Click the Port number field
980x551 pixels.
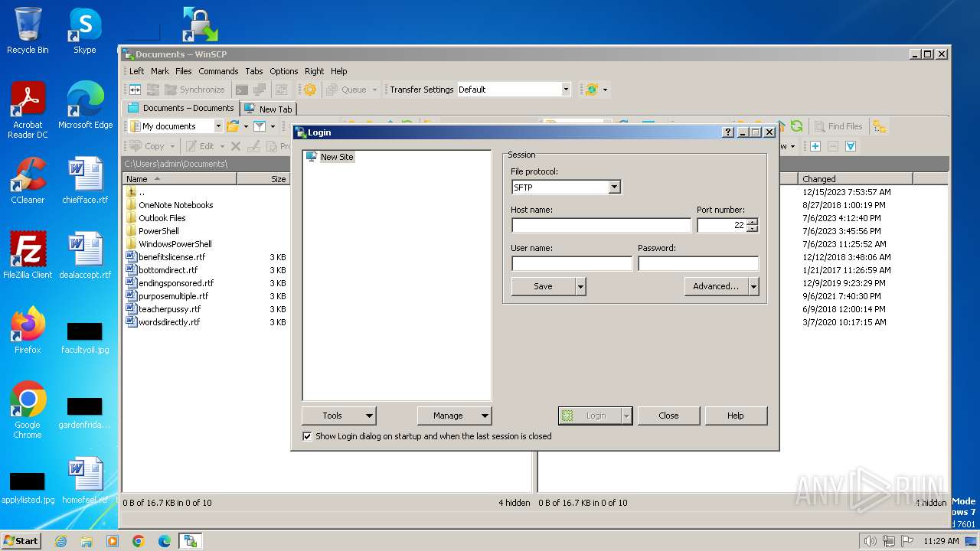pos(722,225)
